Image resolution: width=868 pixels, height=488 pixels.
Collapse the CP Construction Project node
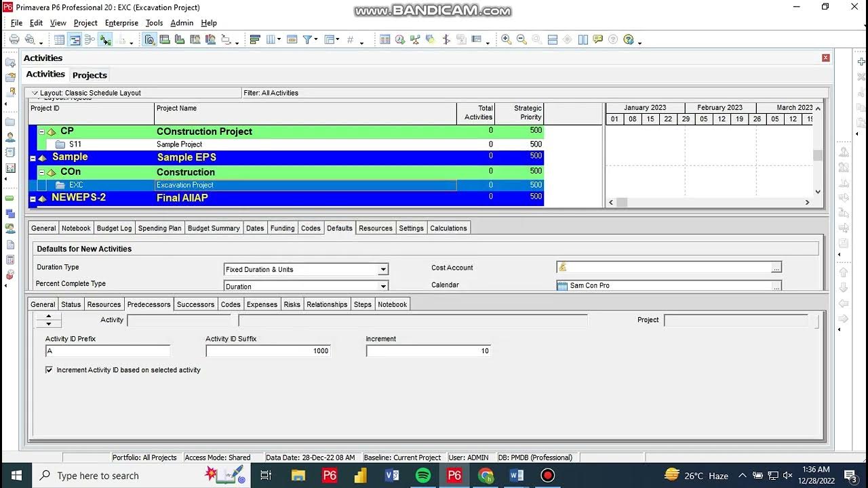click(41, 131)
